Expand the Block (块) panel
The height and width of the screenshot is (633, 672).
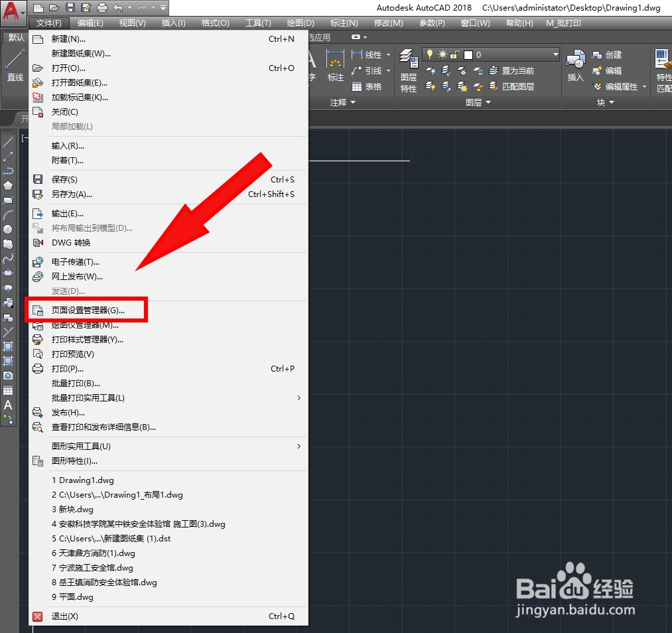tap(606, 102)
